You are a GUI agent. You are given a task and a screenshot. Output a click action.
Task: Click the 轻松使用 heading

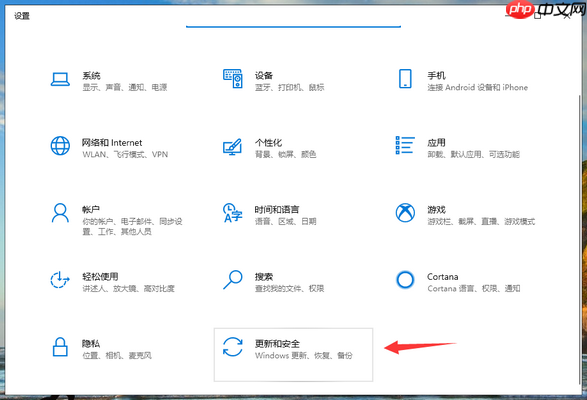pos(100,277)
